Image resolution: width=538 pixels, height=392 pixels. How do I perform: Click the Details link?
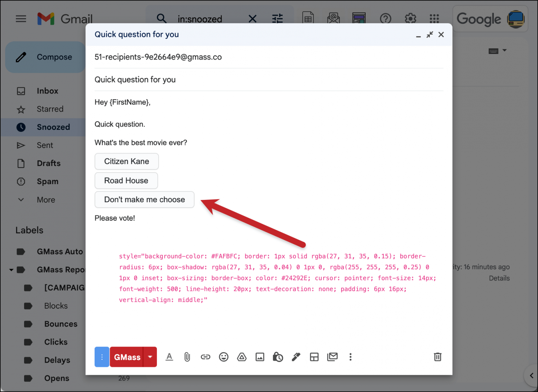click(x=499, y=278)
